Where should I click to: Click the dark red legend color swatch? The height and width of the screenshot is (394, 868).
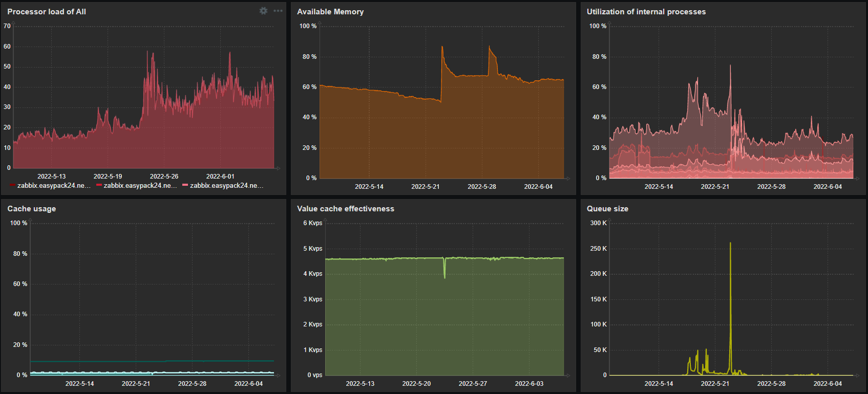(12, 185)
